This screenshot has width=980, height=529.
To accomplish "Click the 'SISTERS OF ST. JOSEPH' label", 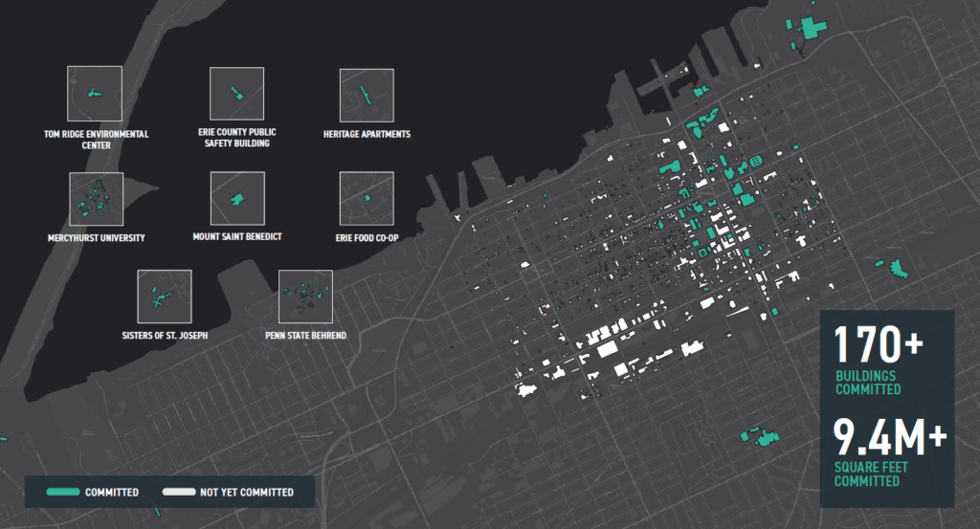I will tap(165, 336).
